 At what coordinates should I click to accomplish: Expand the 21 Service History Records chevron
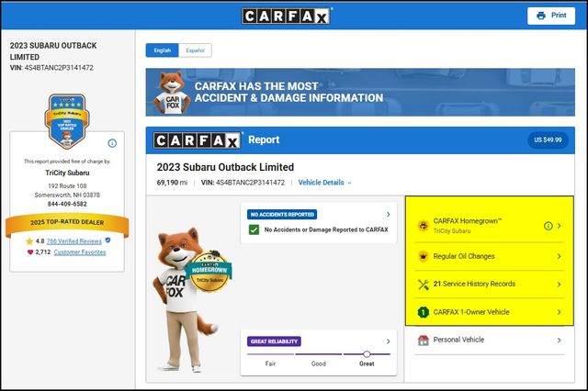point(560,285)
